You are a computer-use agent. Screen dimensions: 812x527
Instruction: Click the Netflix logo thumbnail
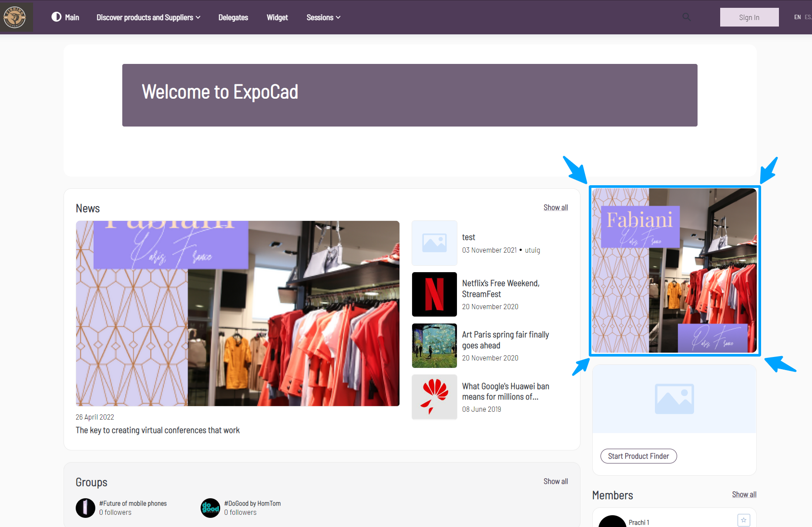[434, 294]
